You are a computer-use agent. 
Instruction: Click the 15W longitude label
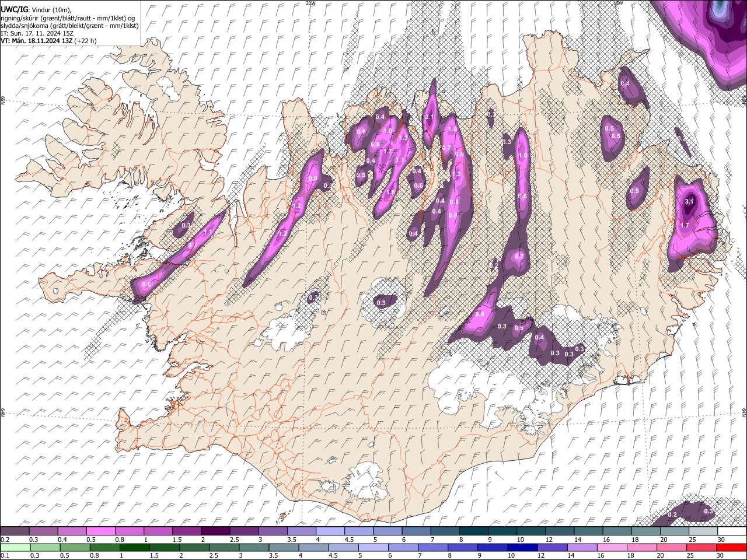618,3
